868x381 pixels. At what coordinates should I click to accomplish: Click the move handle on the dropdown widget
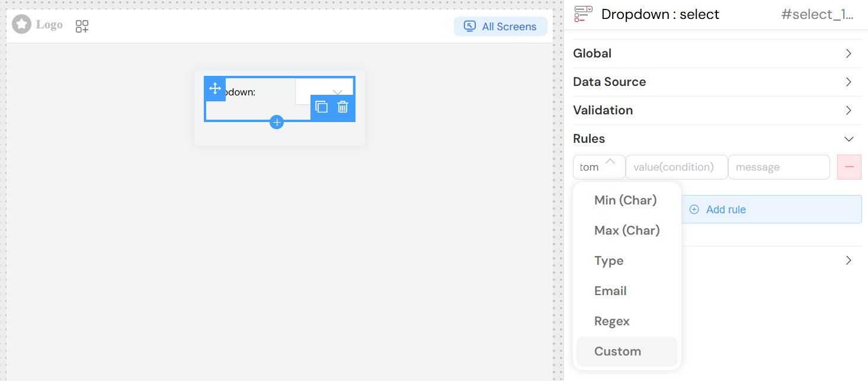coord(214,89)
